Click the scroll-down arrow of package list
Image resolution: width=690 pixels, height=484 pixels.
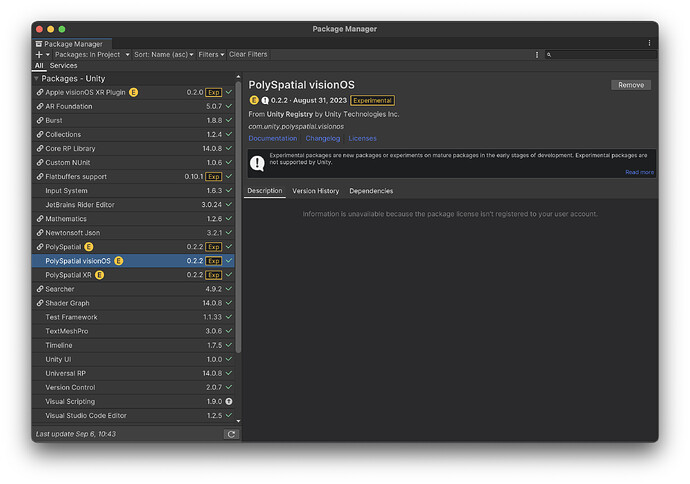click(238, 421)
